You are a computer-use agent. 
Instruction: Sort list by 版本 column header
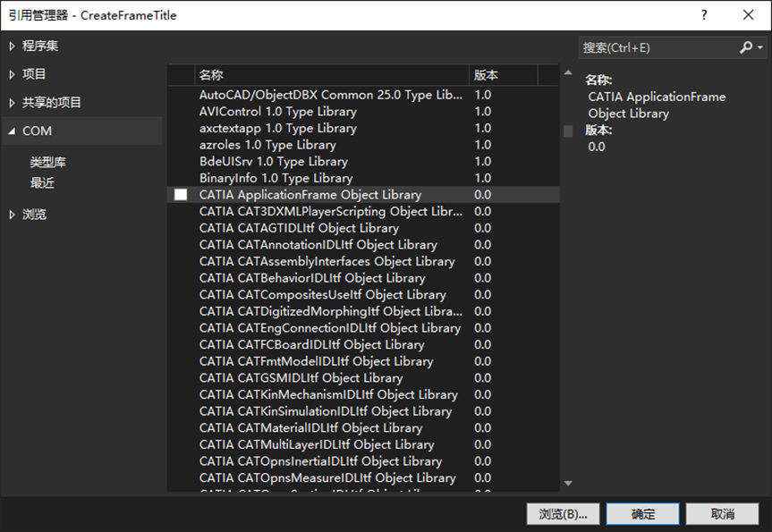tap(503, 75)
